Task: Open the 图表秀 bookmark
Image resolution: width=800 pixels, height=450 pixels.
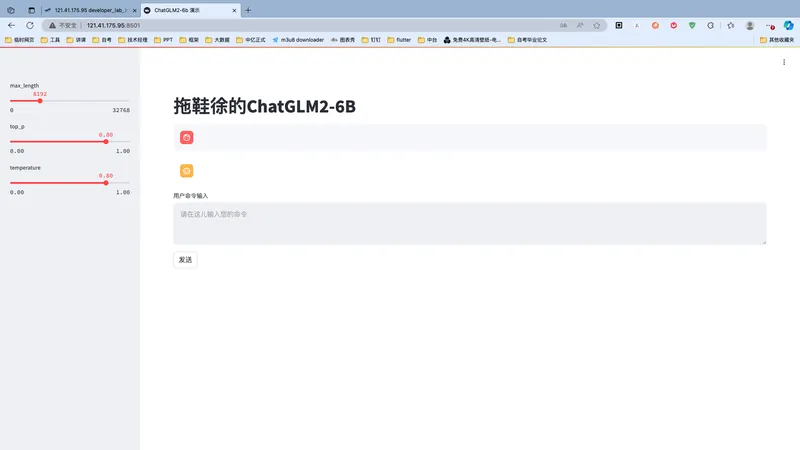Action: [x=343, y=40]
